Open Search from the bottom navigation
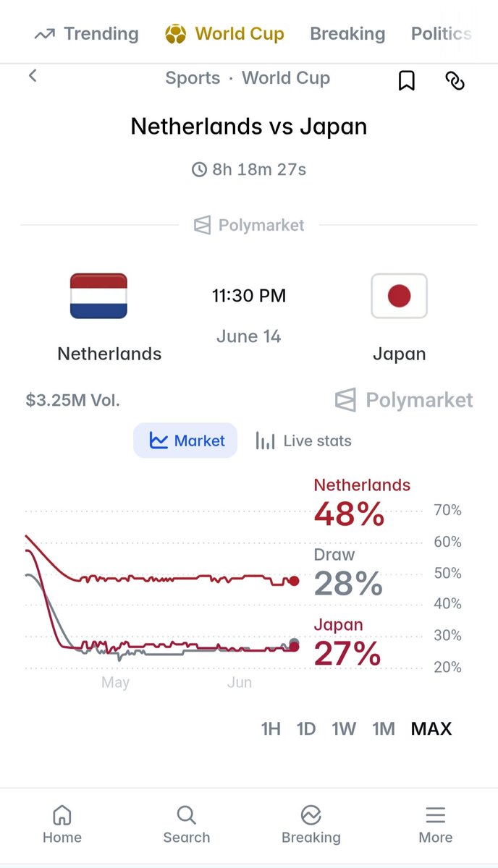 click(x=186, y=825)
